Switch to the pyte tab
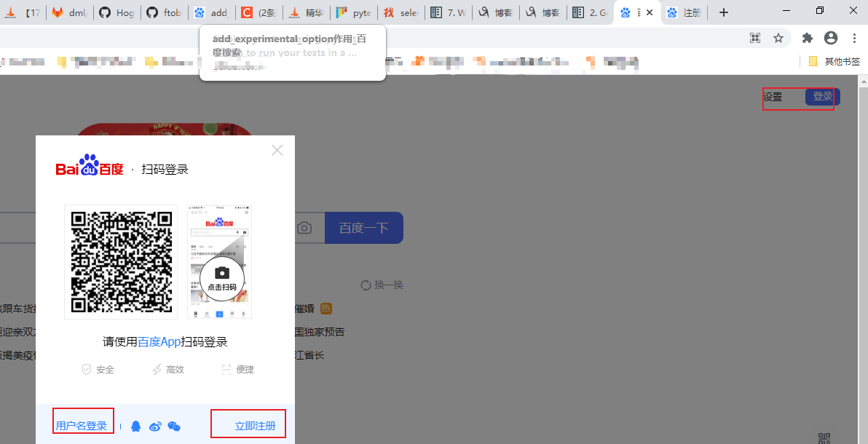The height and width of the screenshot is (444, 868). tap(354, 12)
